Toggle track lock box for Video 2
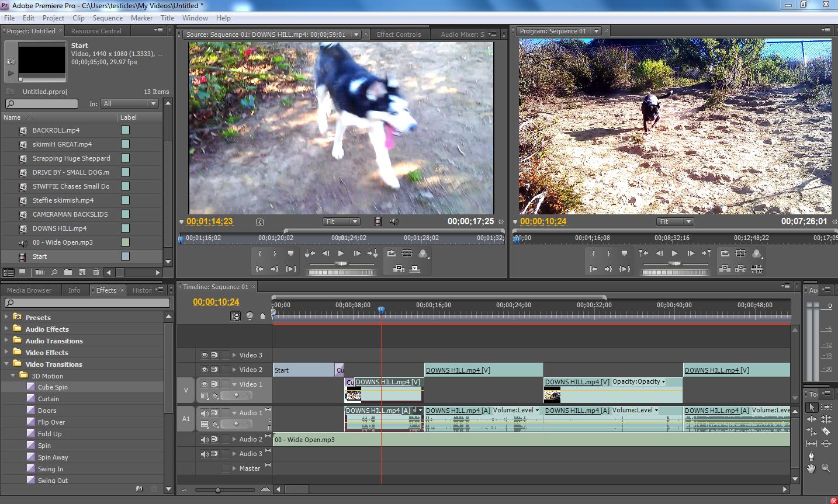 point(226,370)
